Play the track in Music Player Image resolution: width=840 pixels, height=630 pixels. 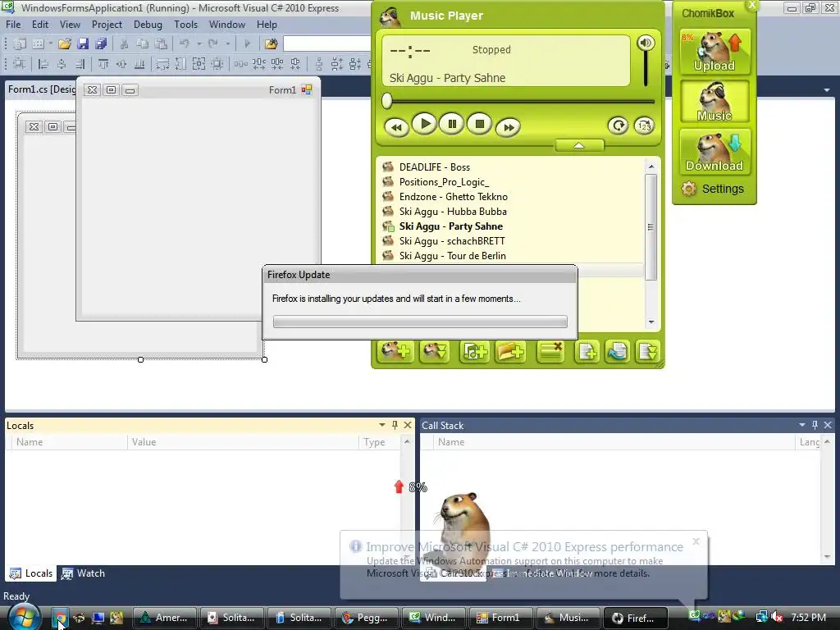click(x=425, y=125)
